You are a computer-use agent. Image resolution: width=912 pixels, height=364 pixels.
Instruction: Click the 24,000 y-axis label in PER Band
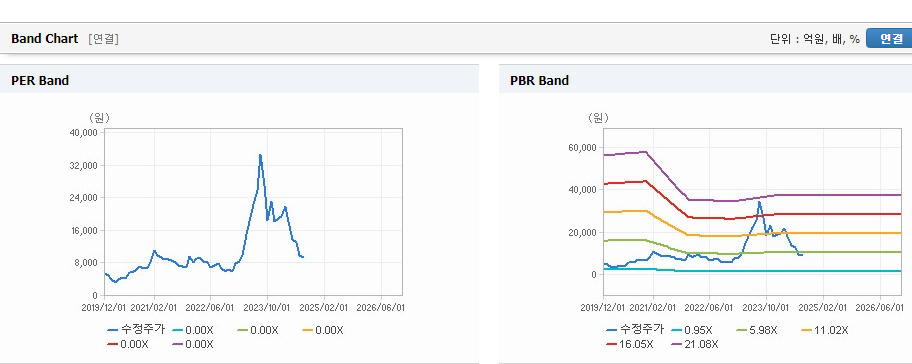[83, 198]
